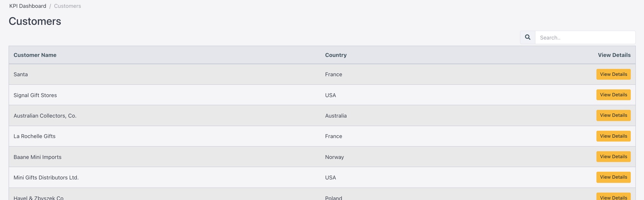Click the Customers page heading

coord(35,21)
